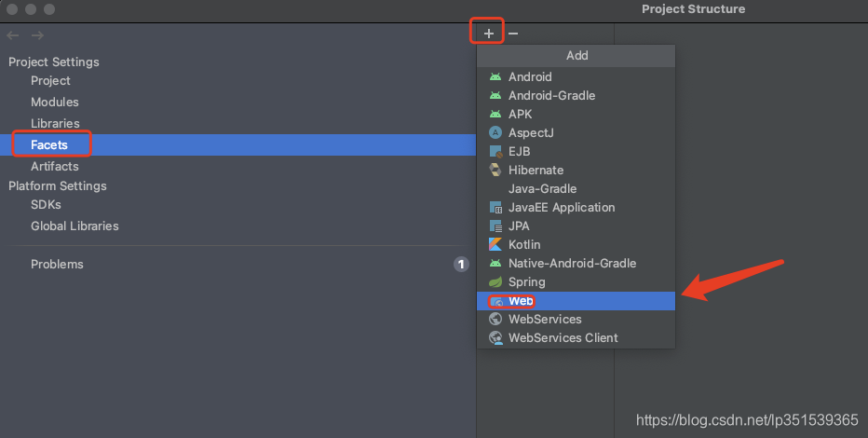Click the JavaEE Application icon

pos(495,208)
